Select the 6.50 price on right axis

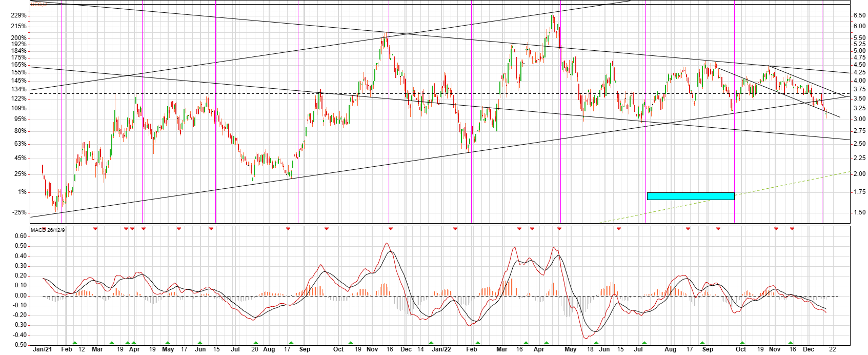[x=859, y=16]
